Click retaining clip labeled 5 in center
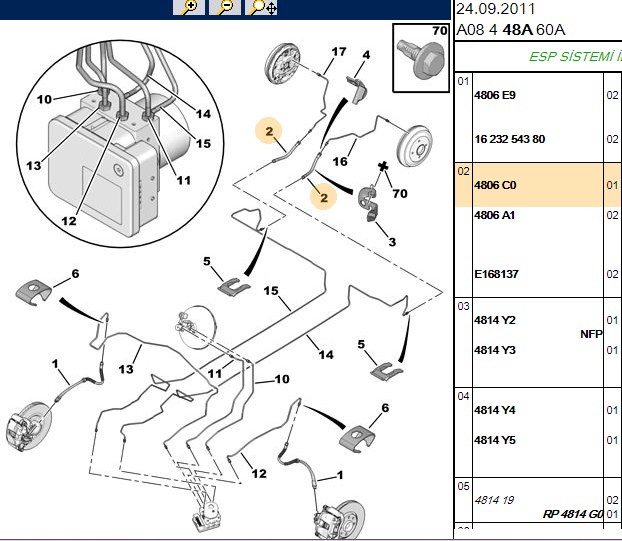The image size is (622, 541). pyautogui.click(x=234, y=286)
